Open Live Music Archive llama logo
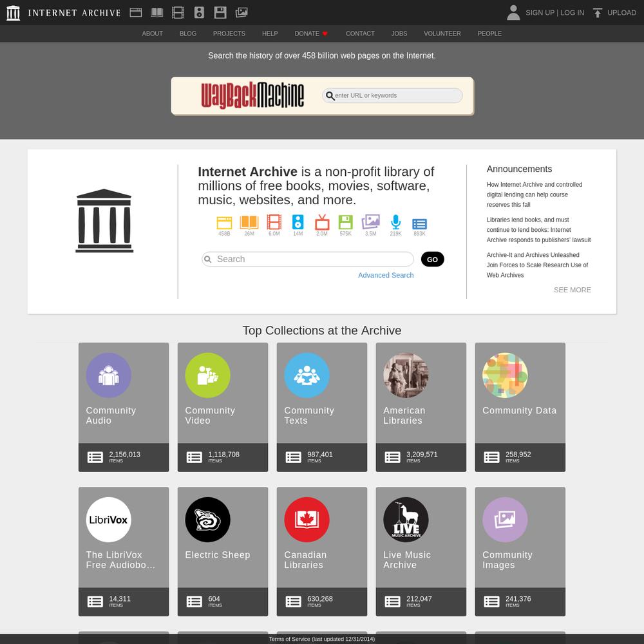 point(406,520)
